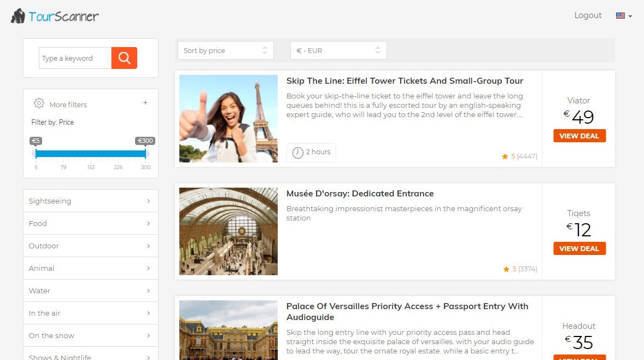View deal for the Tiqets Musée D'orsay ticket
The image size is (644, 360).
[x=579, y=248]
